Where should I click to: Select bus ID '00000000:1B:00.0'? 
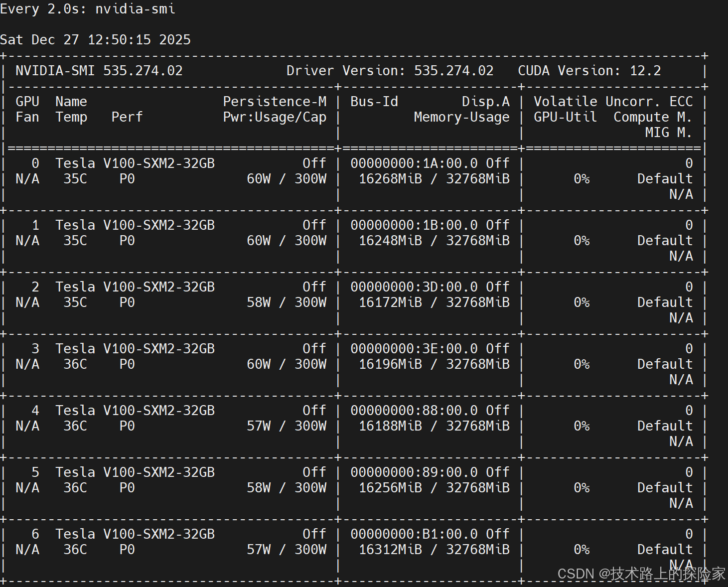click(414, 225)
